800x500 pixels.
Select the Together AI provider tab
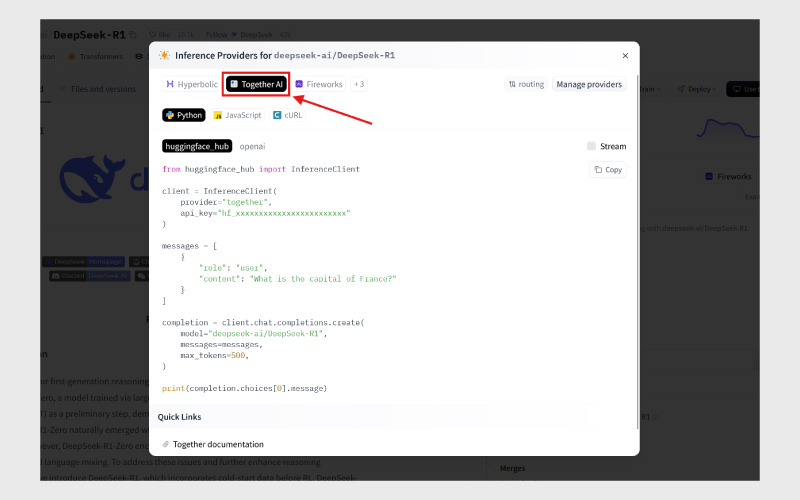coord(256,85)
